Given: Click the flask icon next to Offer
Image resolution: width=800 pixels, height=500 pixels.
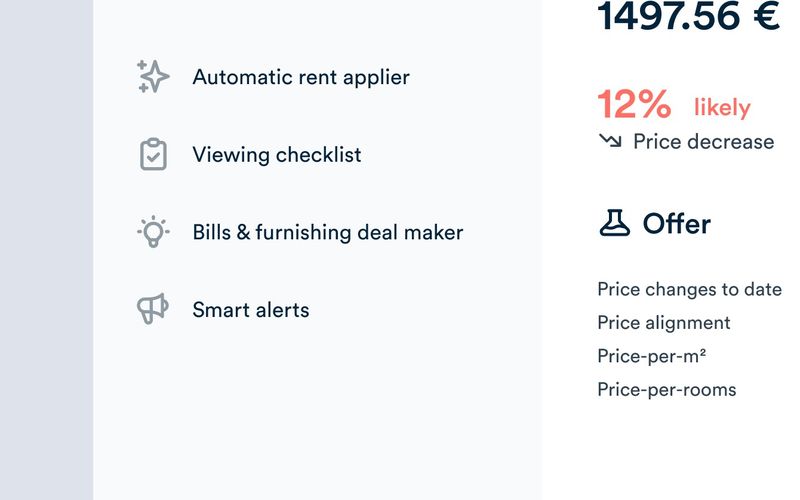Looking at the screenshot, I should tap(614, 223).
